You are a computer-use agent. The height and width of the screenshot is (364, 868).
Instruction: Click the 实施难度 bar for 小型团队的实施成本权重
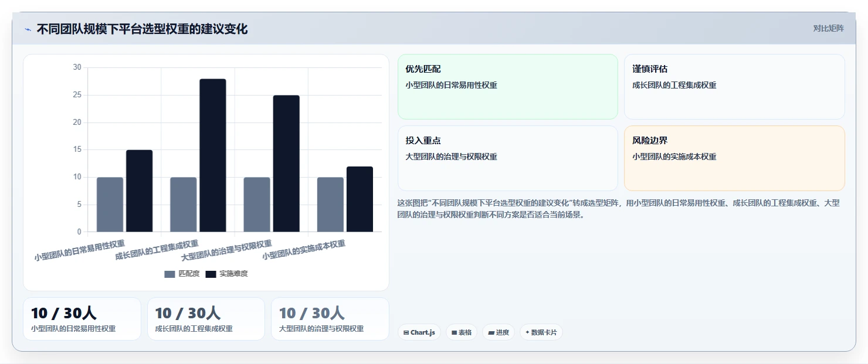point(360,199)
